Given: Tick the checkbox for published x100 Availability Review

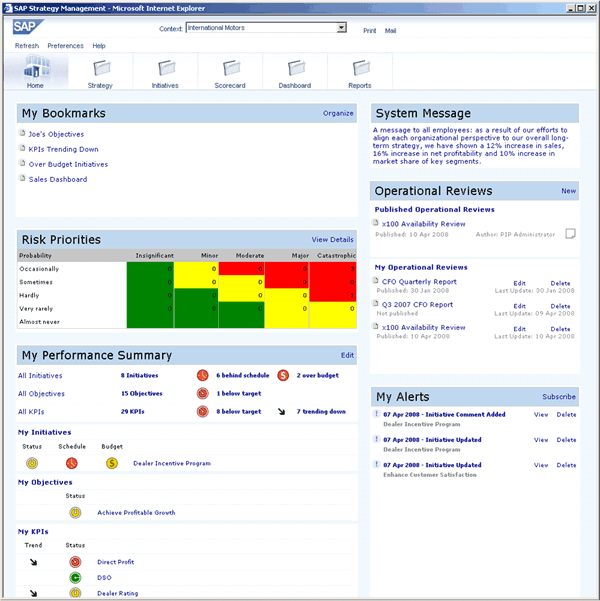Looking at the screenshot, I should click(570, 233).
